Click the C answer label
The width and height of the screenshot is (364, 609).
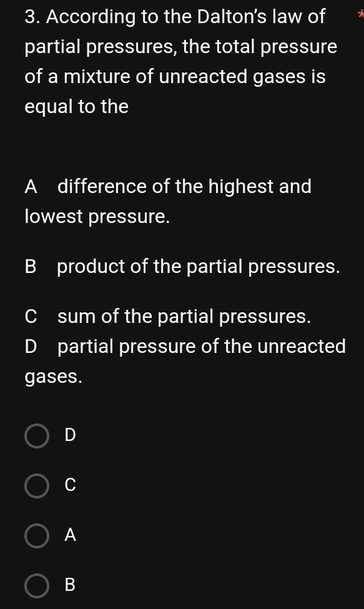pyautogui.click(x=69, y=485)
